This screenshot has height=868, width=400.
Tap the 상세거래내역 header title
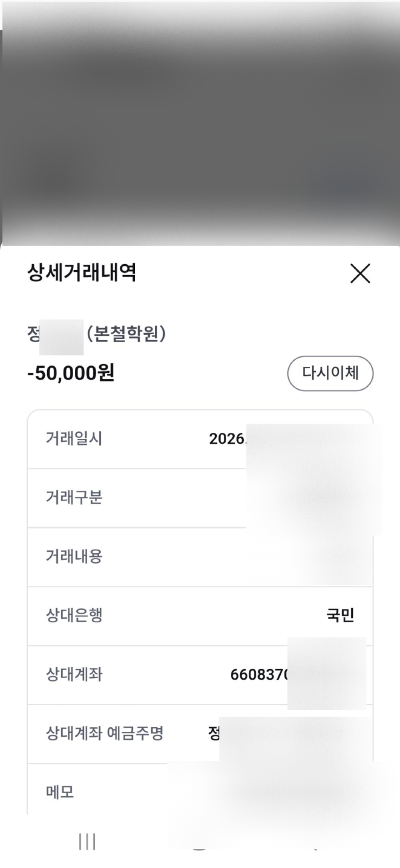[82, 273]
